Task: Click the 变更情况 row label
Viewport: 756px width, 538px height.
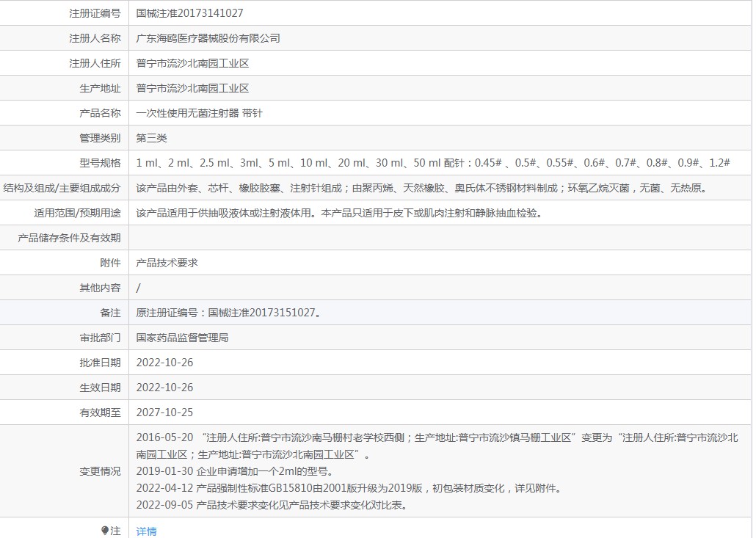Action: click(x=101, y=471)
